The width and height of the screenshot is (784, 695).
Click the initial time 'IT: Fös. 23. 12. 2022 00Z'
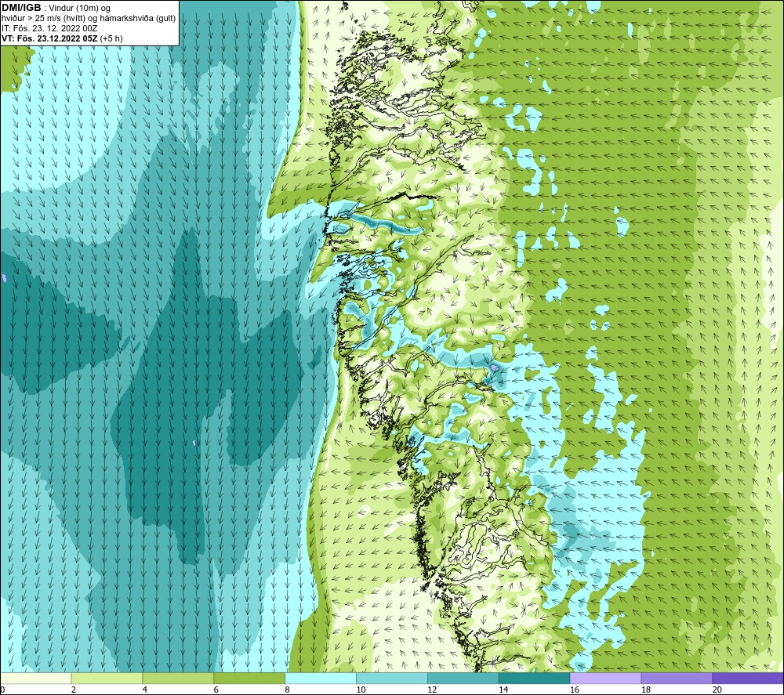coord(49,28)
